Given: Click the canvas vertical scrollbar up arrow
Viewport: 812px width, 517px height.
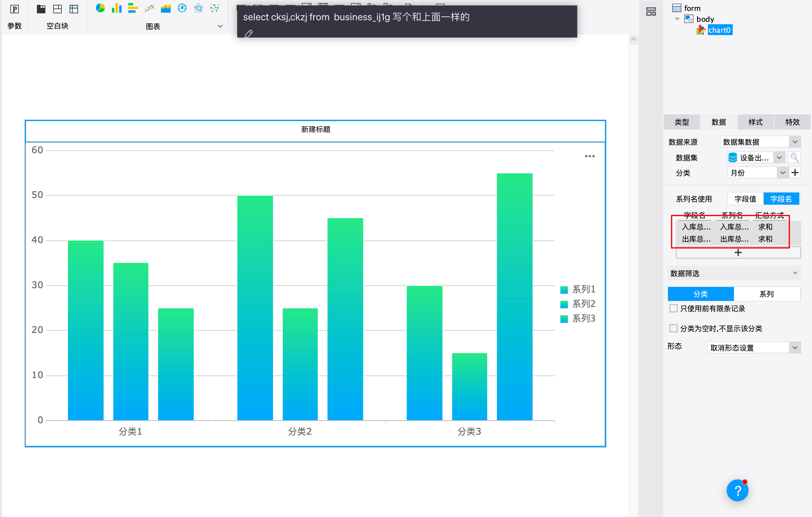Looking at the screenshot, I should point(633,39).
